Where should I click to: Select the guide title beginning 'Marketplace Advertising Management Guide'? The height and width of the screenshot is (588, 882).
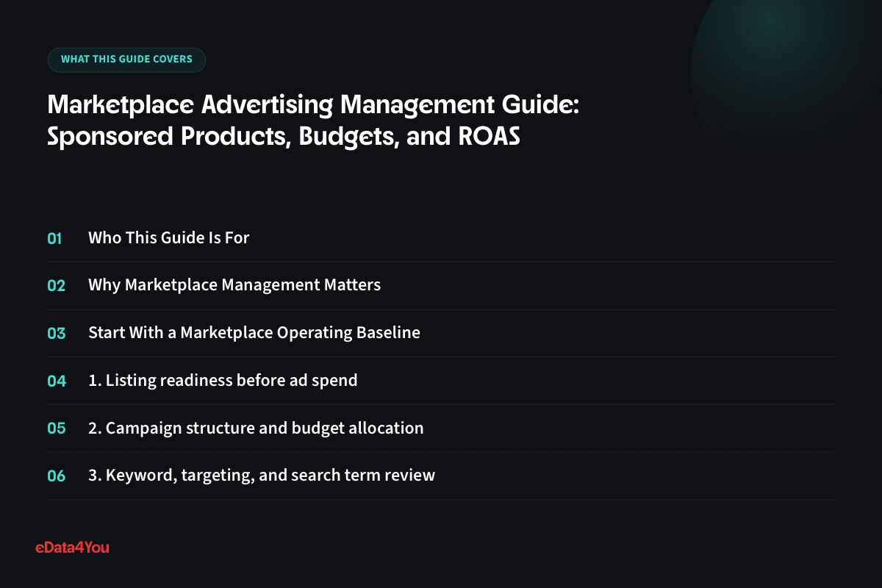314,121
